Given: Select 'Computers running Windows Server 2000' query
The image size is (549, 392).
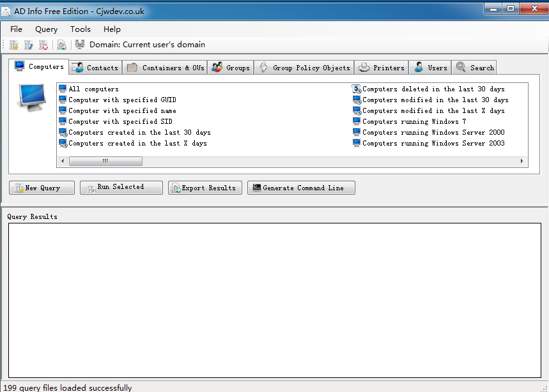Looking at the screenshot, I should [x=433, y=133].
